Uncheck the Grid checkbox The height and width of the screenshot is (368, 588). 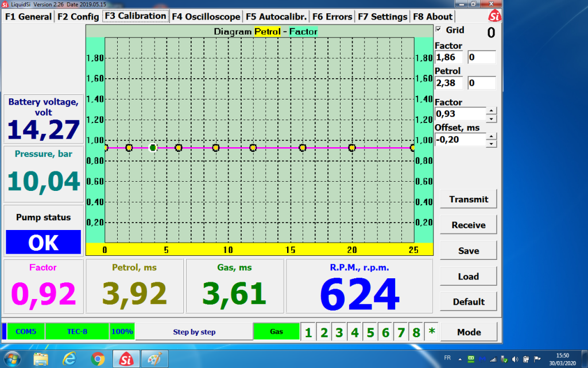439,30
